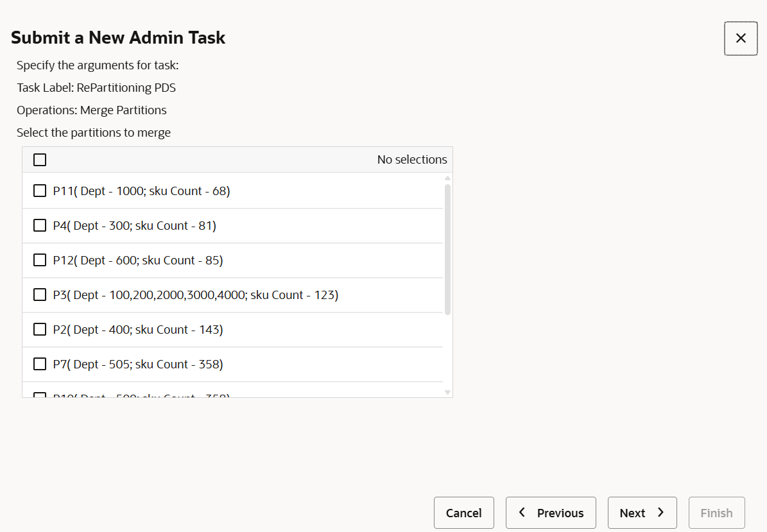
Task: Mark the P7 Dept 505 checkbox
Action: pyautogui.click(x=40, y=364)
